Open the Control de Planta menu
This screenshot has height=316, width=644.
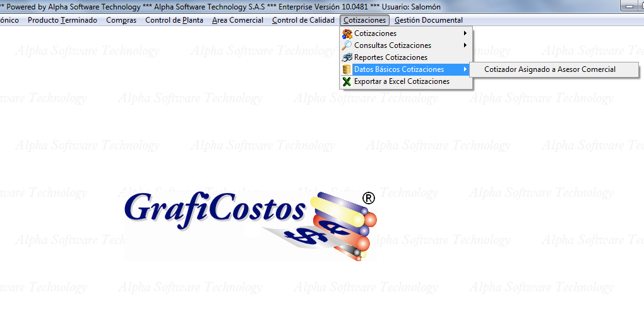[174, 20]
